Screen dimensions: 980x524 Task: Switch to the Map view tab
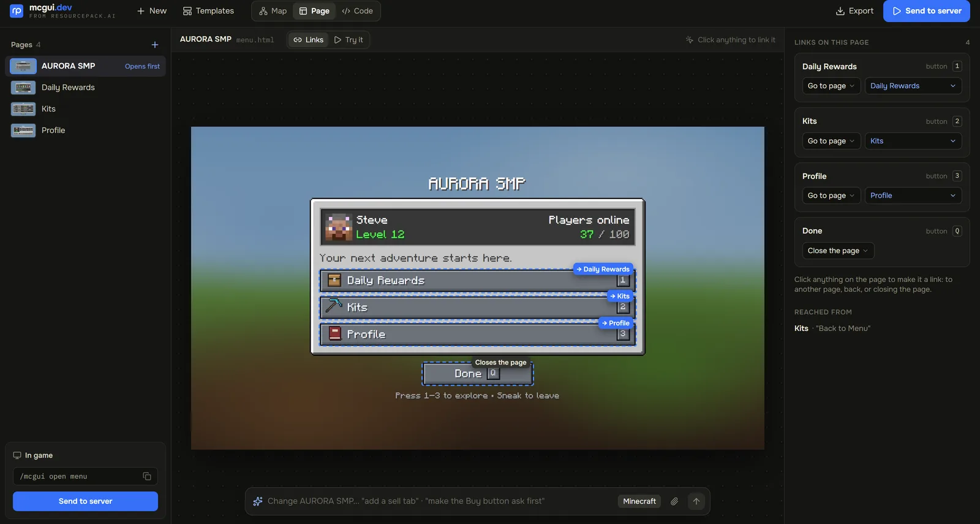273,11
